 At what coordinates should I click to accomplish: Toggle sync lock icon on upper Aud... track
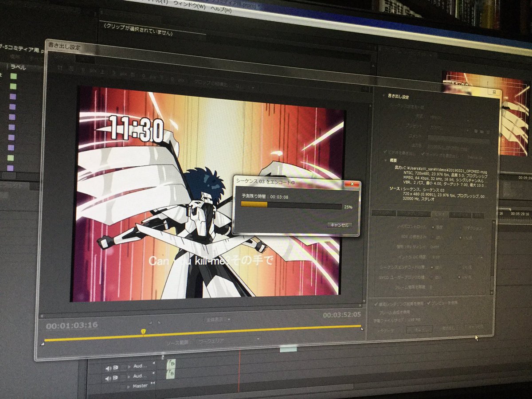coord(116,368)
